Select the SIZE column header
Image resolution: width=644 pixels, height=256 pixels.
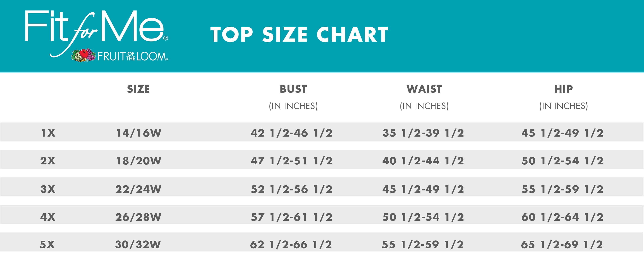click(138, 89)
